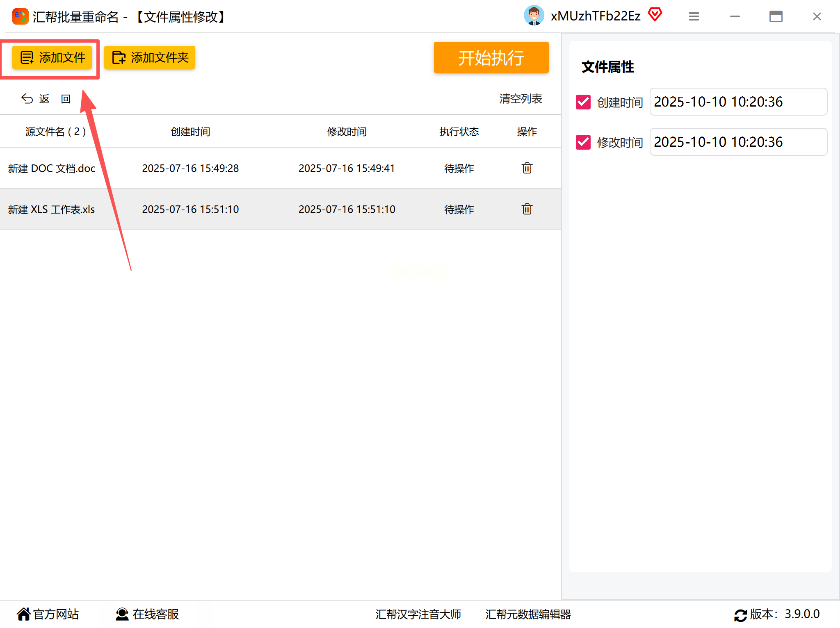Delete the 新建 DOC 文档.doc row via trash icon

point(527,168)
